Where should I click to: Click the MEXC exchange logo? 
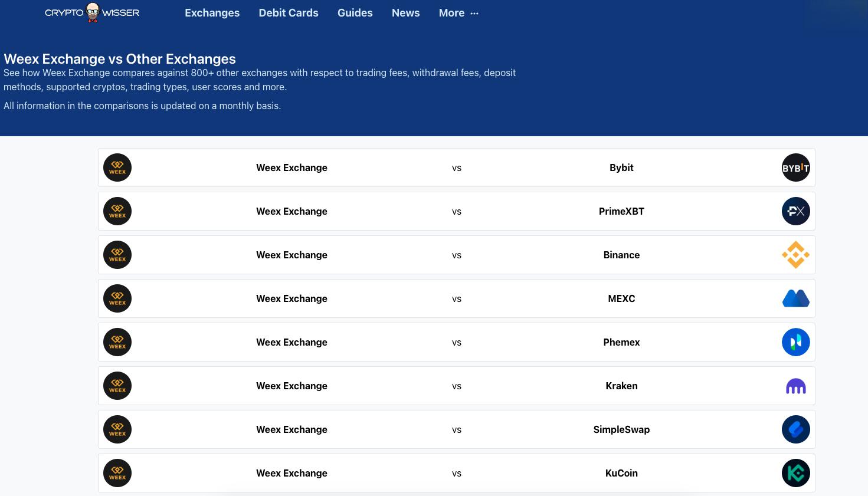(x=795, y=298)
